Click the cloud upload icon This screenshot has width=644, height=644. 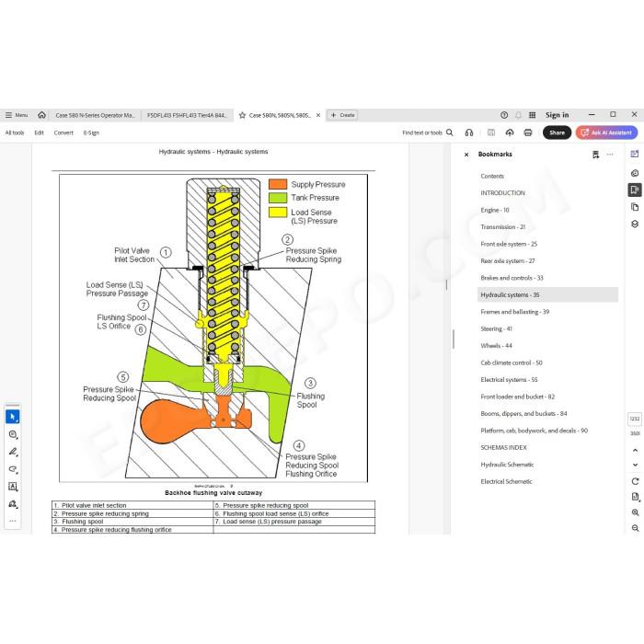tap(510, 132)
